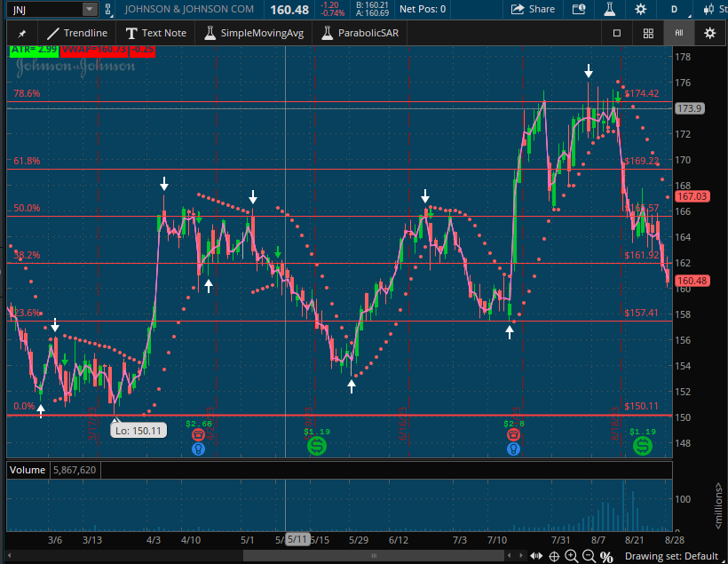Screen dimensions: 728x564
Task: Add ParabolicSAR study from toolbar
Action: (x=360, y=33)
